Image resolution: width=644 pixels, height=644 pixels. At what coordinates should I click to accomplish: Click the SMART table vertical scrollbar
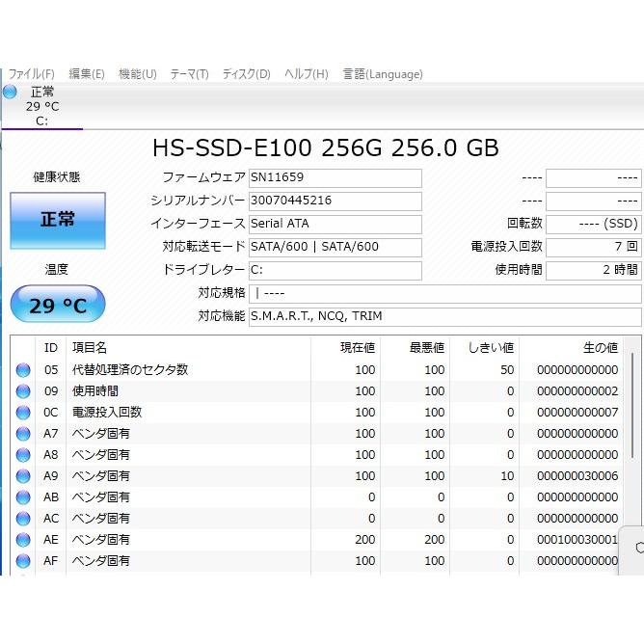tap(632, 405)
